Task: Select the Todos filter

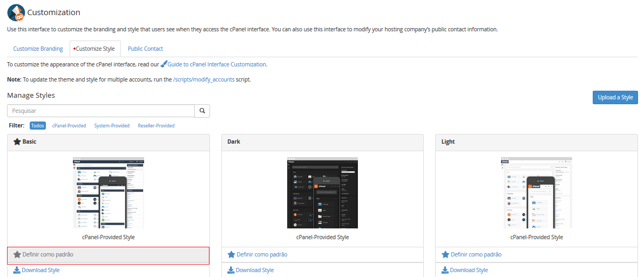Action: click(38, 126)
